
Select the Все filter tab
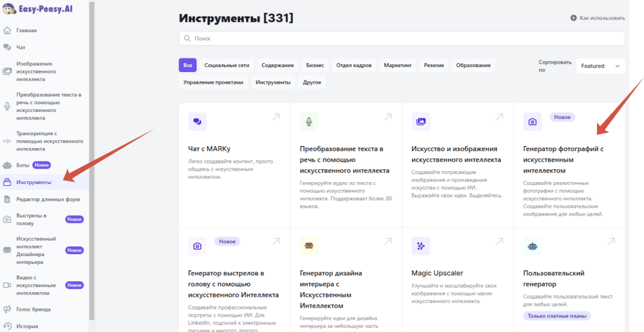click(x=187, y=65)
